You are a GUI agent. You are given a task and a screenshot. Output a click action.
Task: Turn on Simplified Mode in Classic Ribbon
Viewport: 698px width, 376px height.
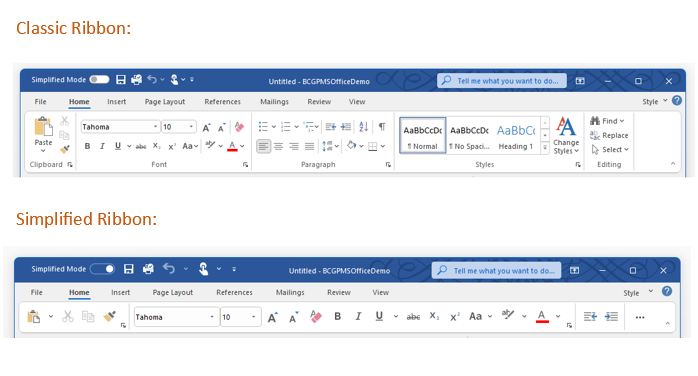click(x=99, y=79)
